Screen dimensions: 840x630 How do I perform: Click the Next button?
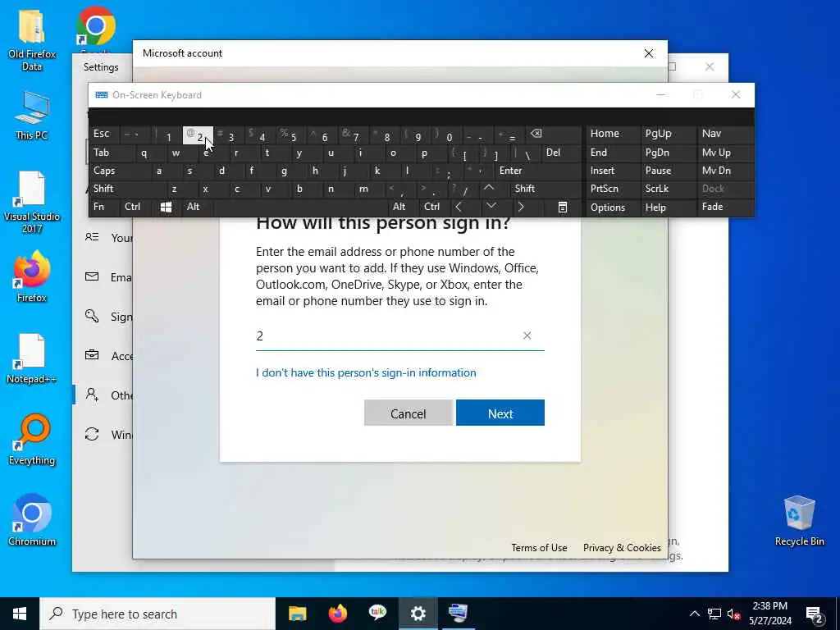[x=500, y=413]
